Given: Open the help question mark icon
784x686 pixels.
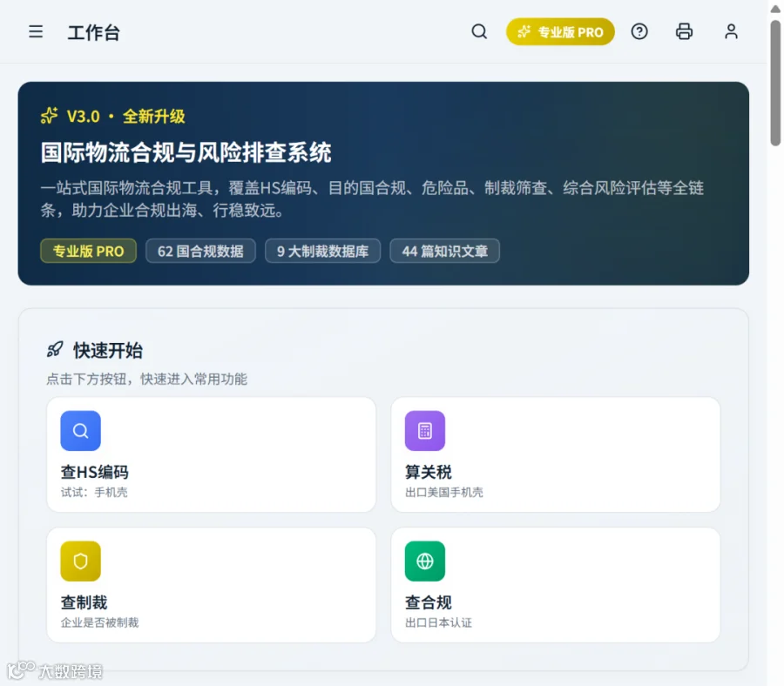Looking at the screenshot, I should pos(639,32).
